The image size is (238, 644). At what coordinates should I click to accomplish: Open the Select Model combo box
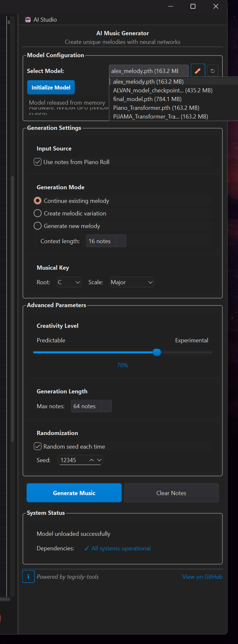tap(149, 71)
